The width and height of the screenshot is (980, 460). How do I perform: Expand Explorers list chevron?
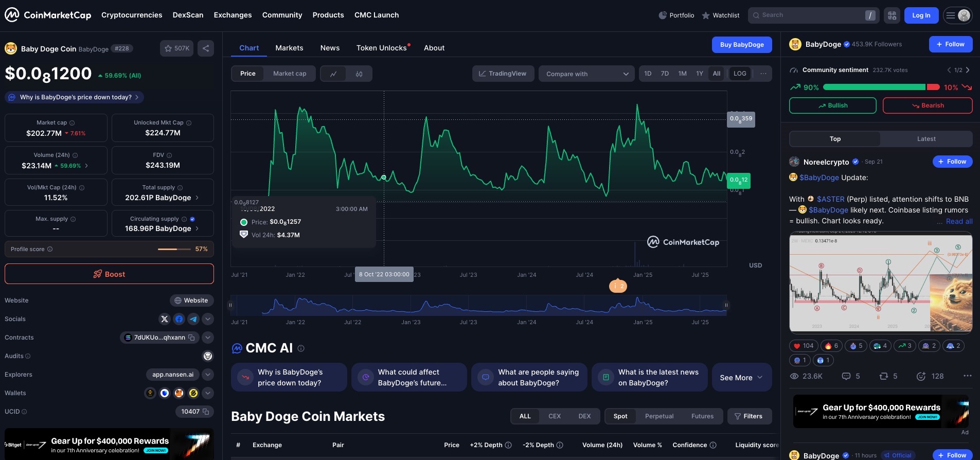[x=208, y=375]
